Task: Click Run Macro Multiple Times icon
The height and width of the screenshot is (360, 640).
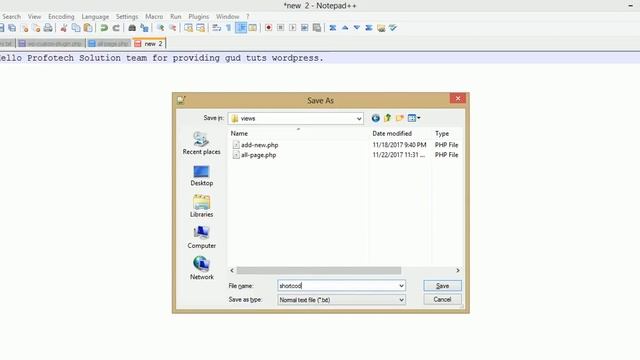Action: [304, 28]
